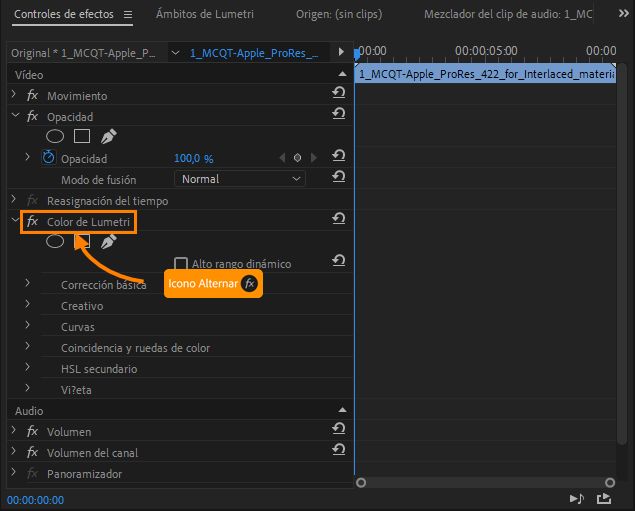Expand the Curvas section
Viewport: 635px width, 511px height.
point(27,324)
